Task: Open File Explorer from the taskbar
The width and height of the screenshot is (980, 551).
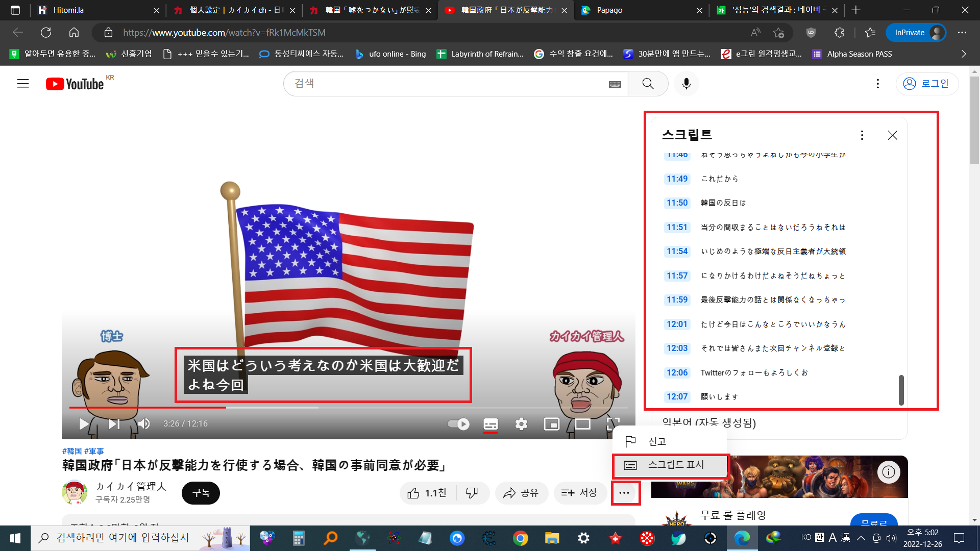Action: (x=552, y=538)
